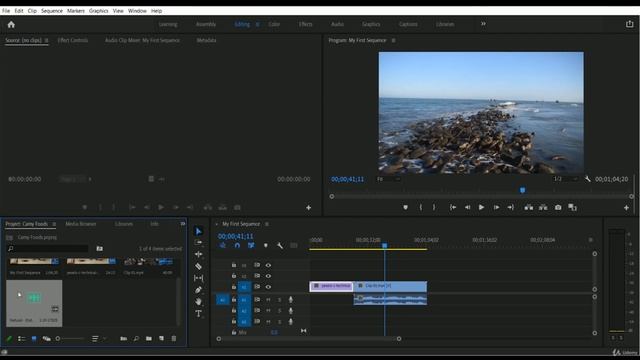The height and width of the screenshot is (360, 640).
Task: Open timeline display settings wrench
Action: [280, 245]
